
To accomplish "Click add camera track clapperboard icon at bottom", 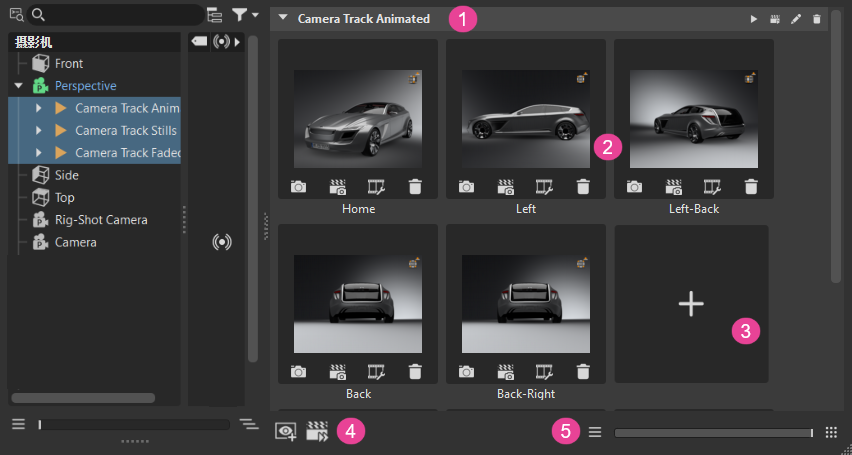I will coord(317,432).
